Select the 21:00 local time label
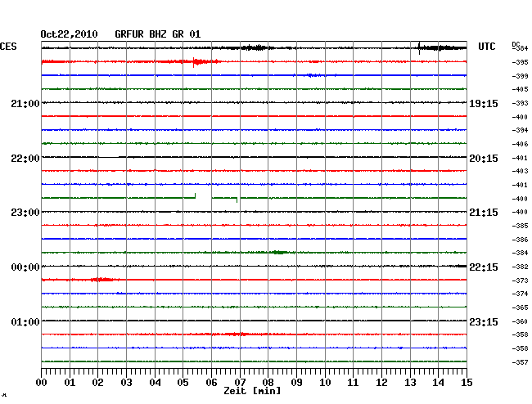The height and width of the screenshot is (404, 532). coord(25,104)
